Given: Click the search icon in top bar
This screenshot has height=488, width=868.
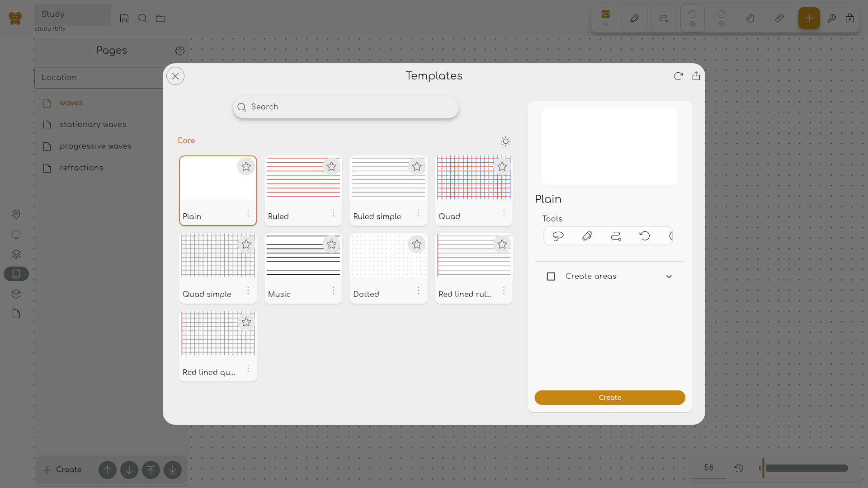Looking at the screenshot, I should (142, 19).
